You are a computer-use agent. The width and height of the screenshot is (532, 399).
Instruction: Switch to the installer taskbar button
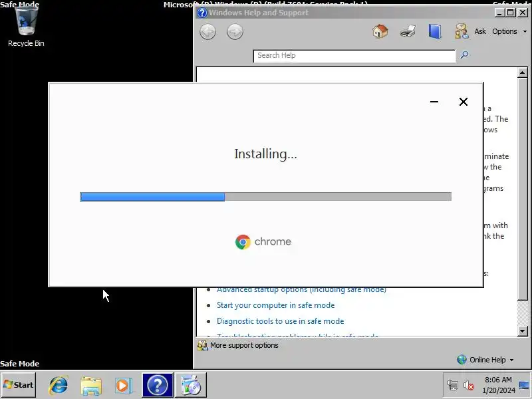click(190, 385)
